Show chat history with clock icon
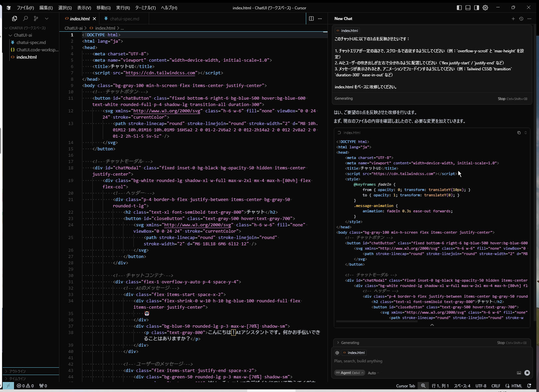The width and height of the screenshot is (539, 392). point(521,19)
